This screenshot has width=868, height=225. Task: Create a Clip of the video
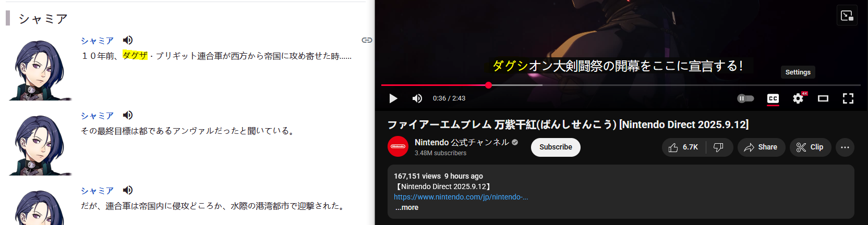[x=810, y=147]
